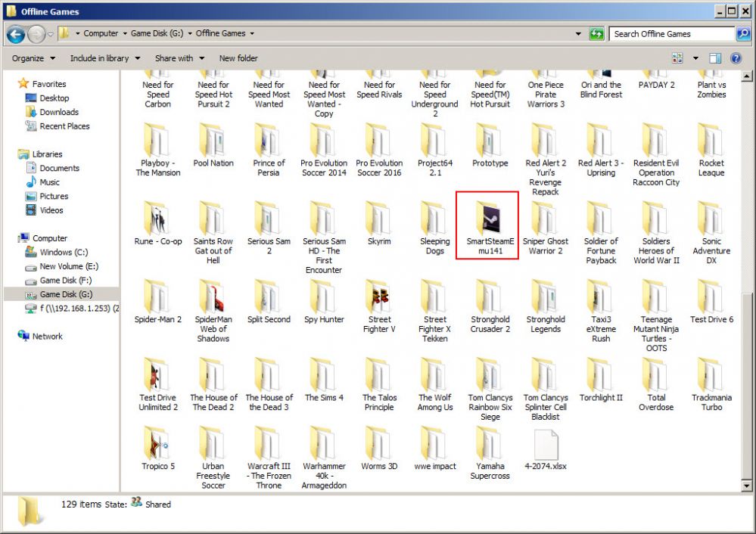Select the Rocket League folder
Screen dimensions: 756x534
(x=711, y=151)
